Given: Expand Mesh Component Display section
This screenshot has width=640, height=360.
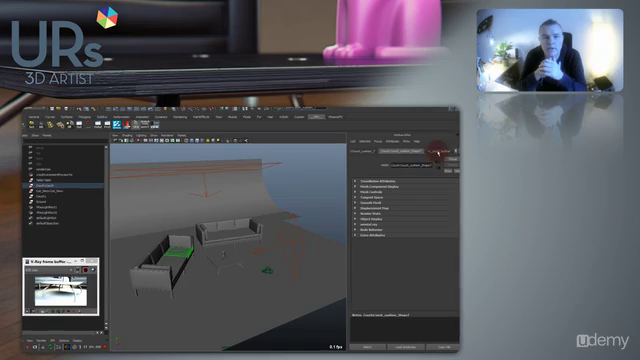Looking at the screenshot, I should pyautogui.click(x=355, y=187).
